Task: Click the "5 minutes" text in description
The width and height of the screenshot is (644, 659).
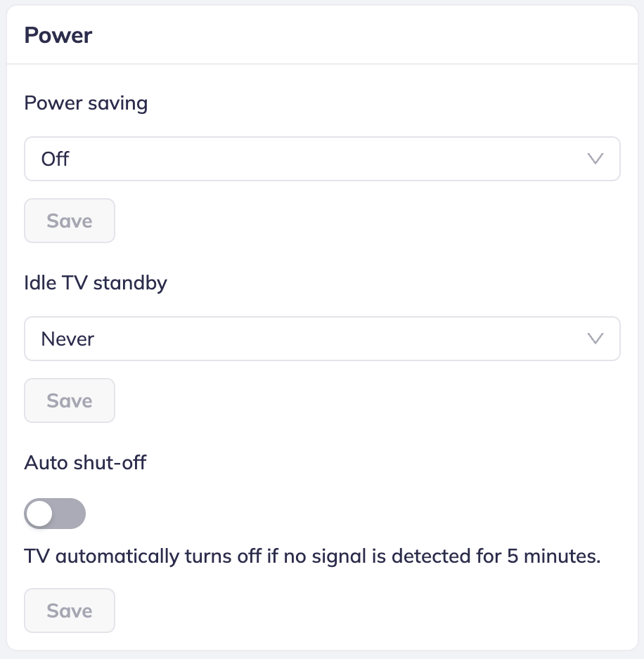Action: [553, 557]
